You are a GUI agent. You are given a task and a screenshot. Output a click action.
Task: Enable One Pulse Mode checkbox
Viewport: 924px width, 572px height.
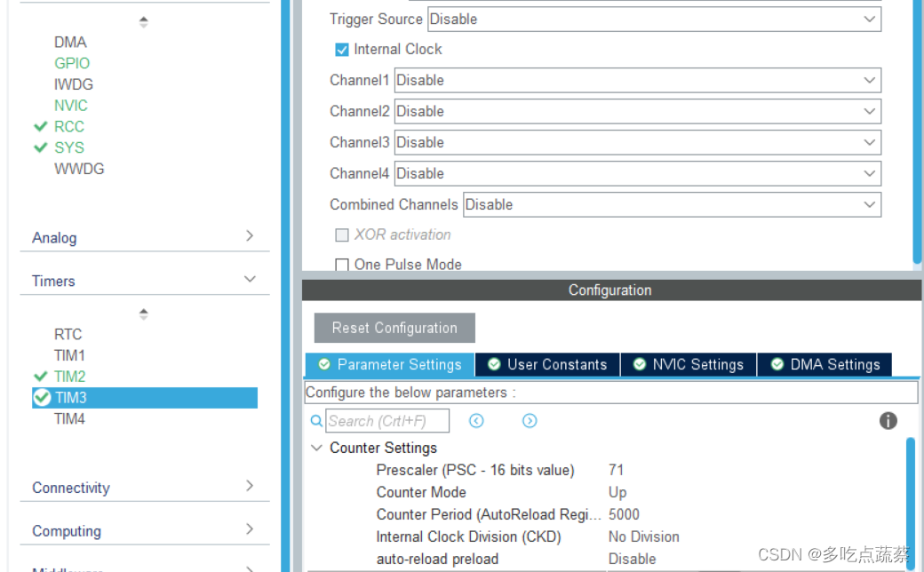(342, 265)
